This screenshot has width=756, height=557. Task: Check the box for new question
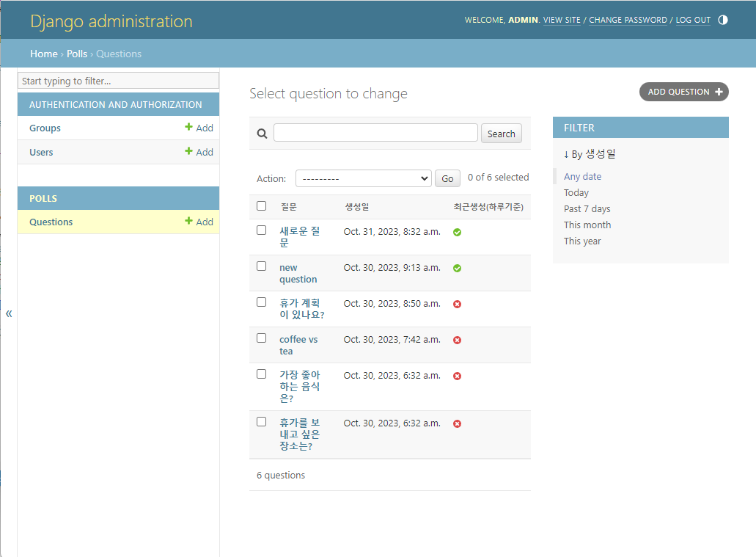pyautogui.click(x=261, y=266)
